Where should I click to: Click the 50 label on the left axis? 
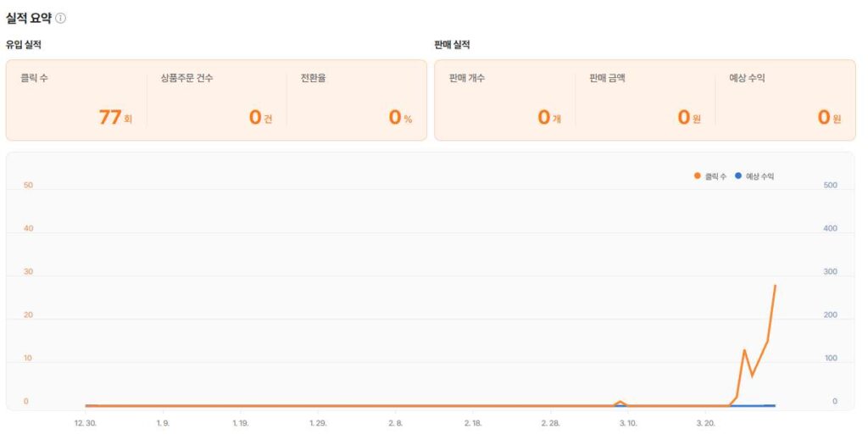click(x=28, y=185)
